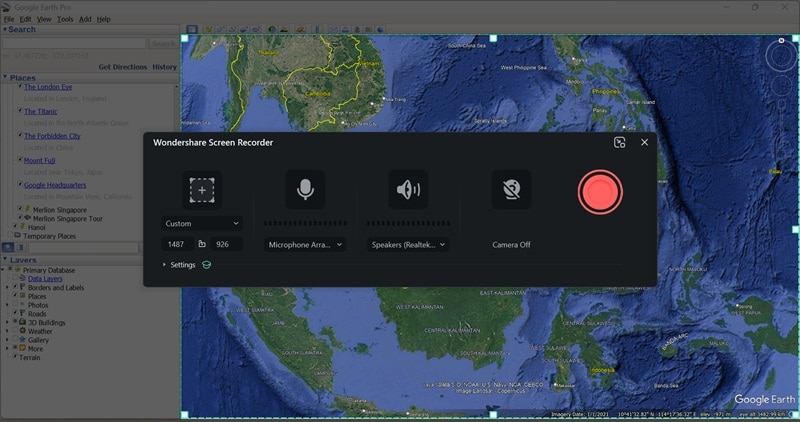Click the speaker volume level meter
800x422 pixels.
(408, 223)
